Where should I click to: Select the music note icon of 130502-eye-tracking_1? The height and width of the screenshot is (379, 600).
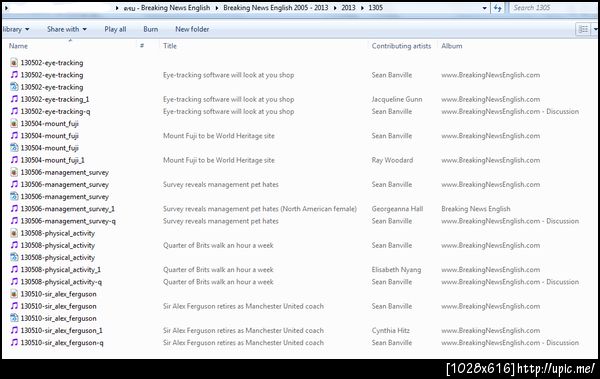[14, 99]
